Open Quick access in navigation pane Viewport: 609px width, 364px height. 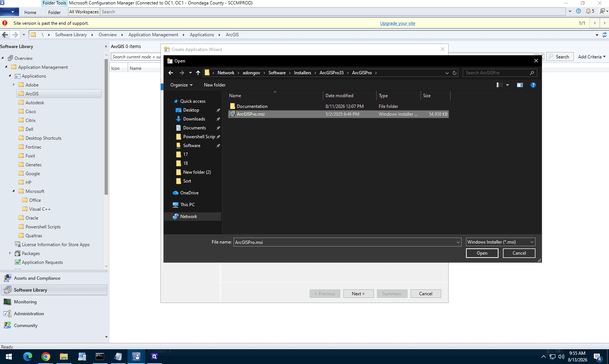[193, 101]
